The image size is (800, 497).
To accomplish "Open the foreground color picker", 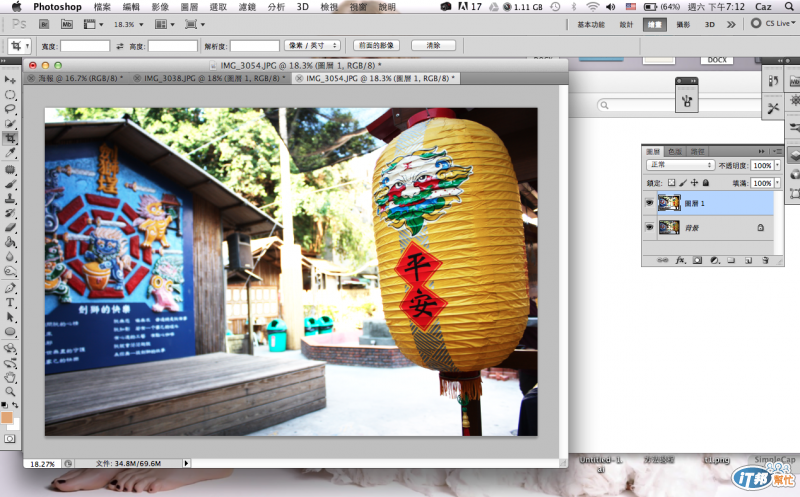I will pyautogui.click(x=7, y=418).
